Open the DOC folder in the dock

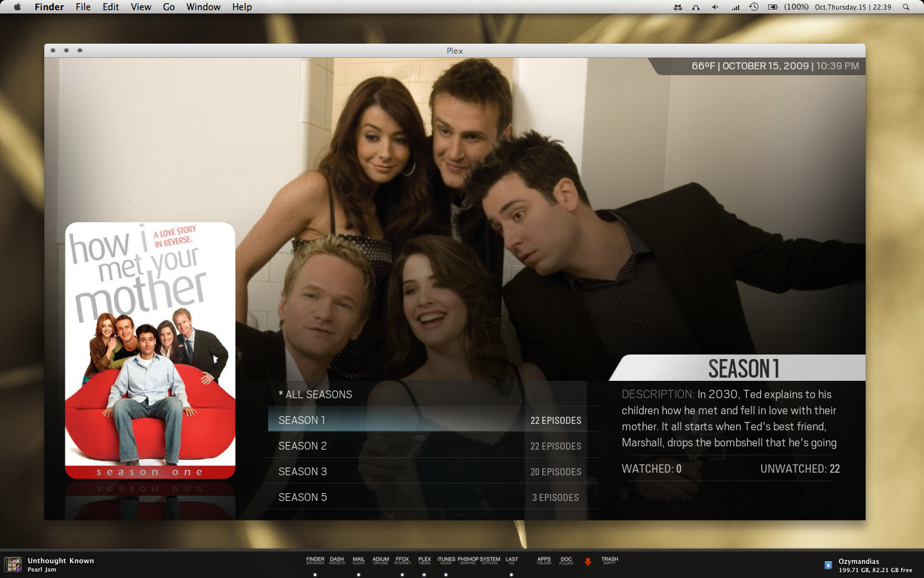tap(566, 561)
